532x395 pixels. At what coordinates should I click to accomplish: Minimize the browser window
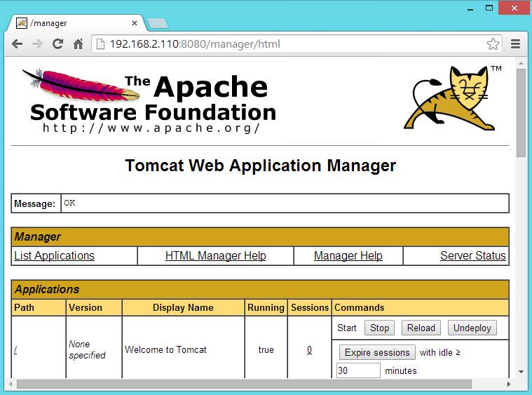(x=470, y=8)
